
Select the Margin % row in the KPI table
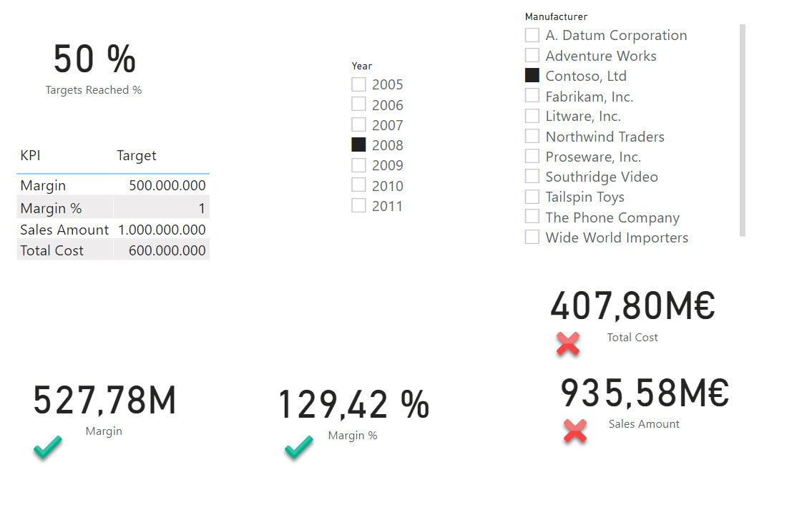click(x=51, y=208)
